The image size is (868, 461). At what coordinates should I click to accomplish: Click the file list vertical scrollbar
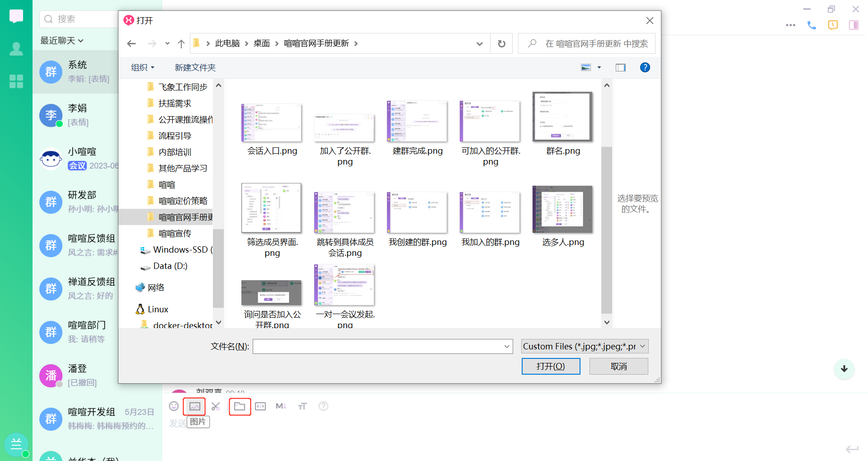click(607, 226)
